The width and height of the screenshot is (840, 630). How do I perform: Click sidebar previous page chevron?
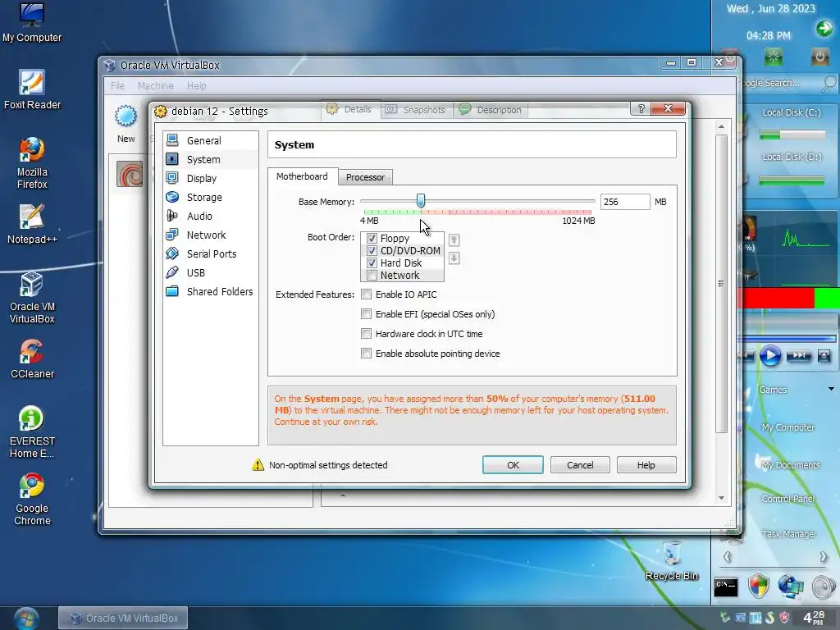point(728,557)
